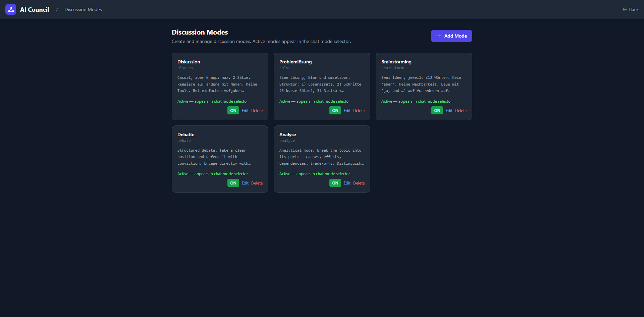The width and height of the screenshot is (644, 317).
Task: Delete the Problemlösung mode
Action: [359, 111]
